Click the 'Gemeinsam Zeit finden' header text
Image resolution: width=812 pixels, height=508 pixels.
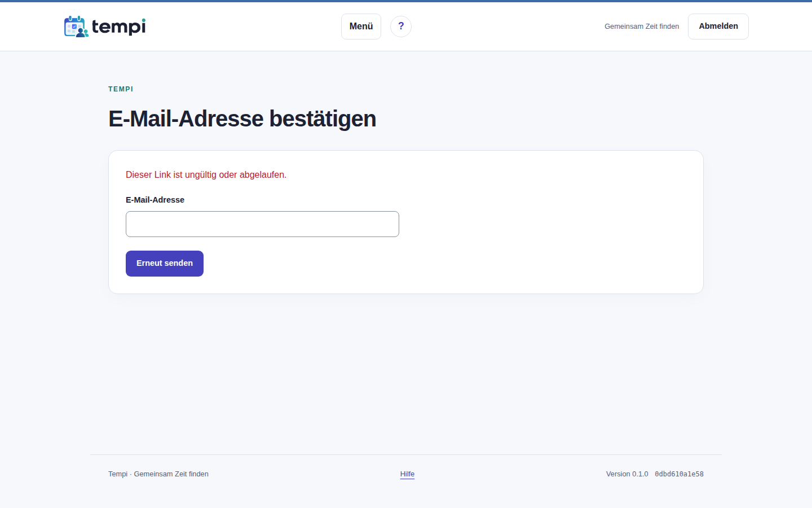(642, 27)
